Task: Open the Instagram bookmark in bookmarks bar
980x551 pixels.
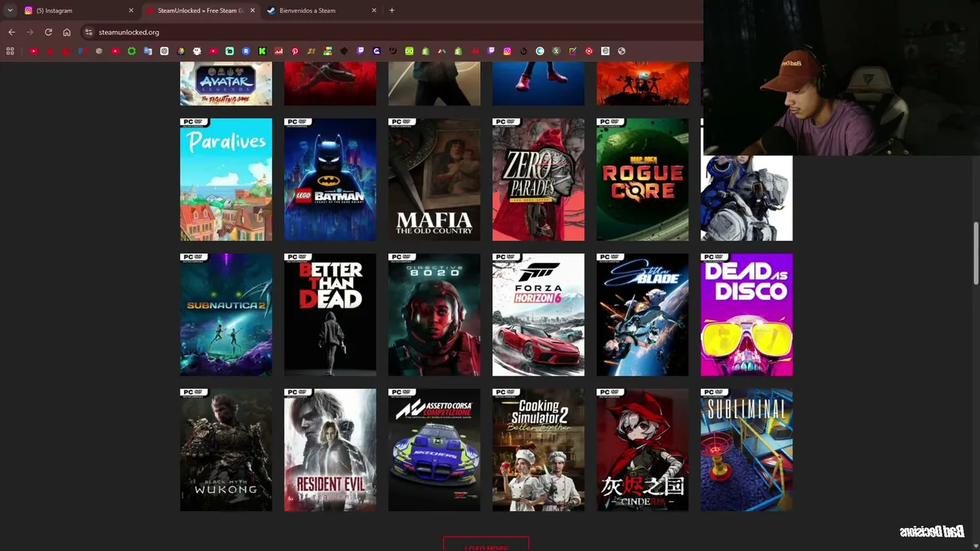Action: 507,51
